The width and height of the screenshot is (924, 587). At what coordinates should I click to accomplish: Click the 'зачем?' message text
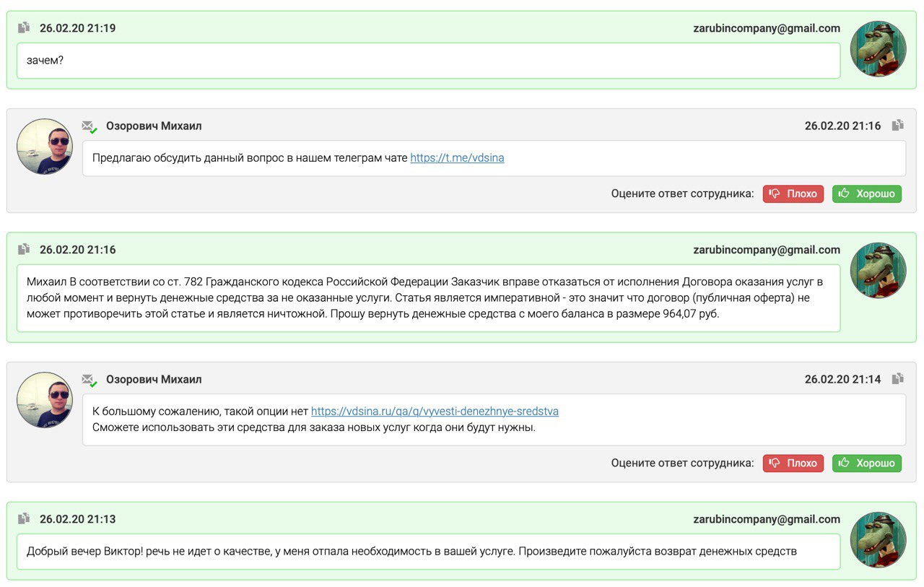(x=45, y=60)
